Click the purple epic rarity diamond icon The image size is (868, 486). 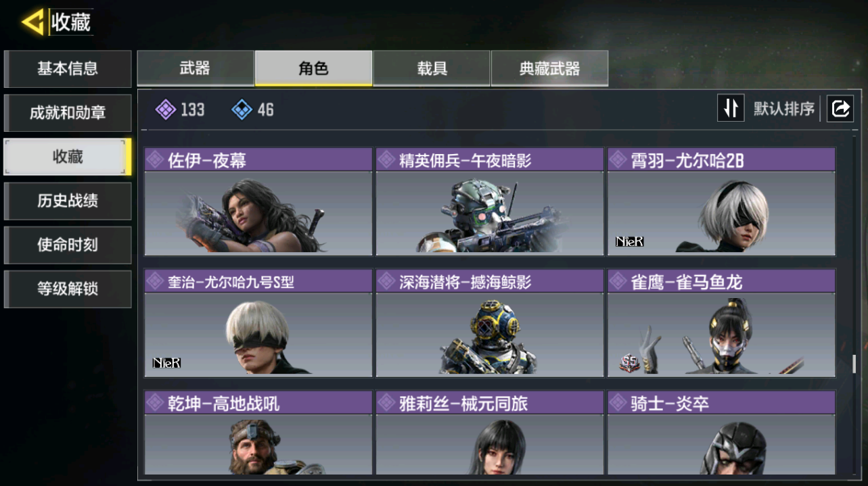tap(166, 110)
